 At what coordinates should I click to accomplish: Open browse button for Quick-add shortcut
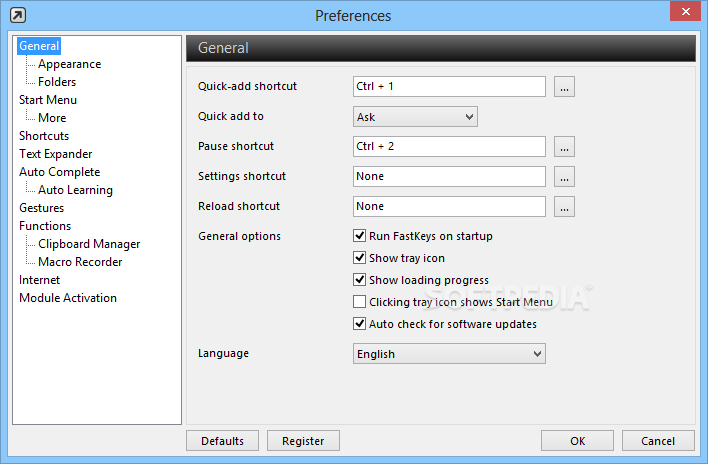tap(564, 86)
